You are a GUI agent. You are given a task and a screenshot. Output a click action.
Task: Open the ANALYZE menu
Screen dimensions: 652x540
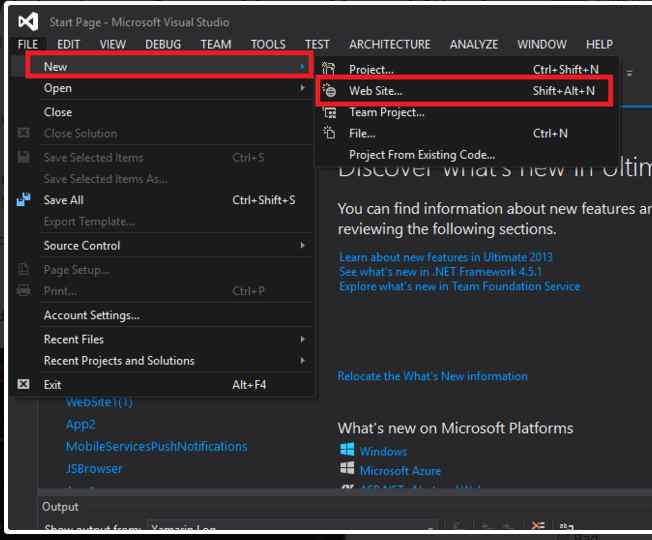(474, 44)
